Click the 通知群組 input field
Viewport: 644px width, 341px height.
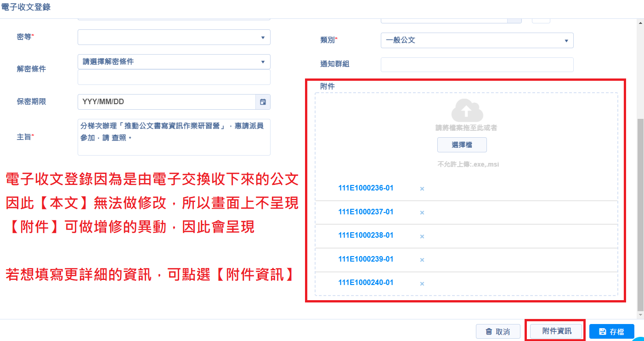(477, 65)
